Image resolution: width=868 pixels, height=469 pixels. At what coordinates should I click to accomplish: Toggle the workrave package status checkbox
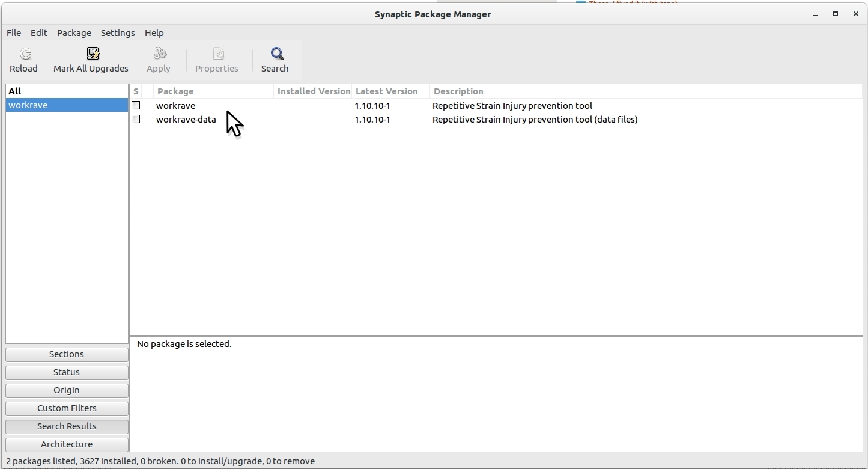point(136,105)
